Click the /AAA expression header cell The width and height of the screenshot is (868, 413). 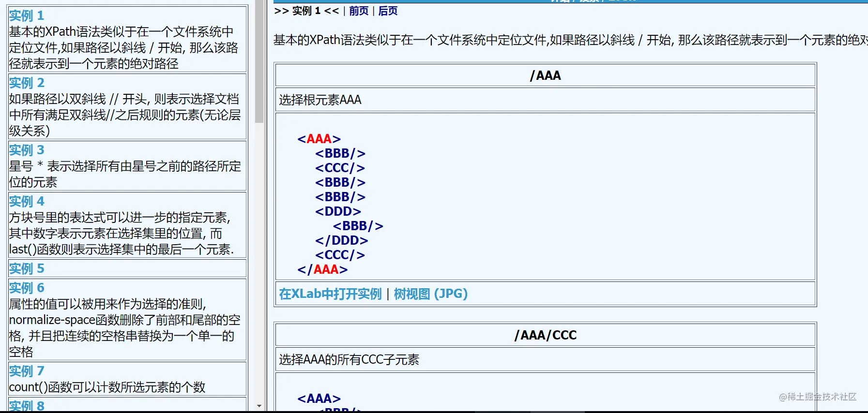[545, 75]
